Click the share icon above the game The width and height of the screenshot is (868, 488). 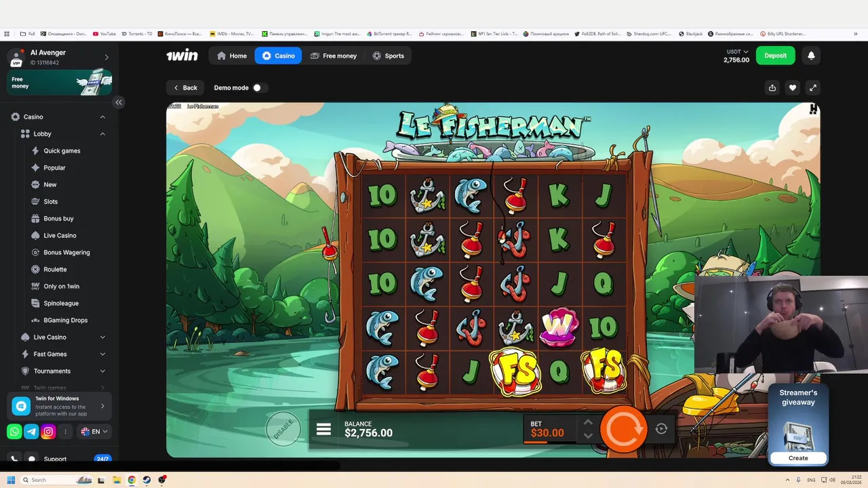(772, 87)
